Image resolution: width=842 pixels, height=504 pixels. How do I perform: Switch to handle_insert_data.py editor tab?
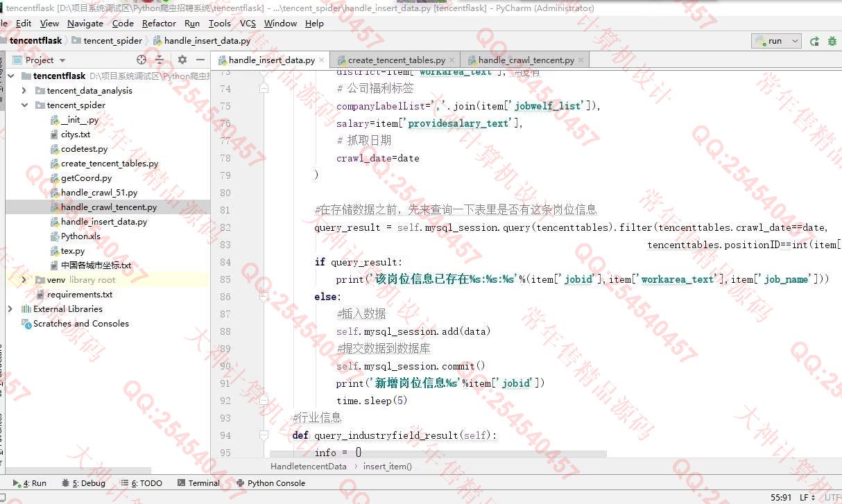click(271, 60)
